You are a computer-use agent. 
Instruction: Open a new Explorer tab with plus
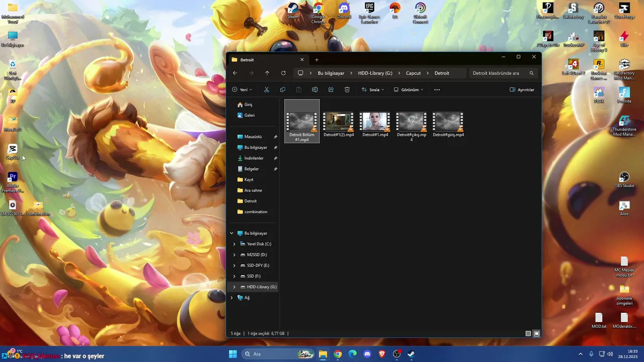pyautogui.click(x=316, y=60)
